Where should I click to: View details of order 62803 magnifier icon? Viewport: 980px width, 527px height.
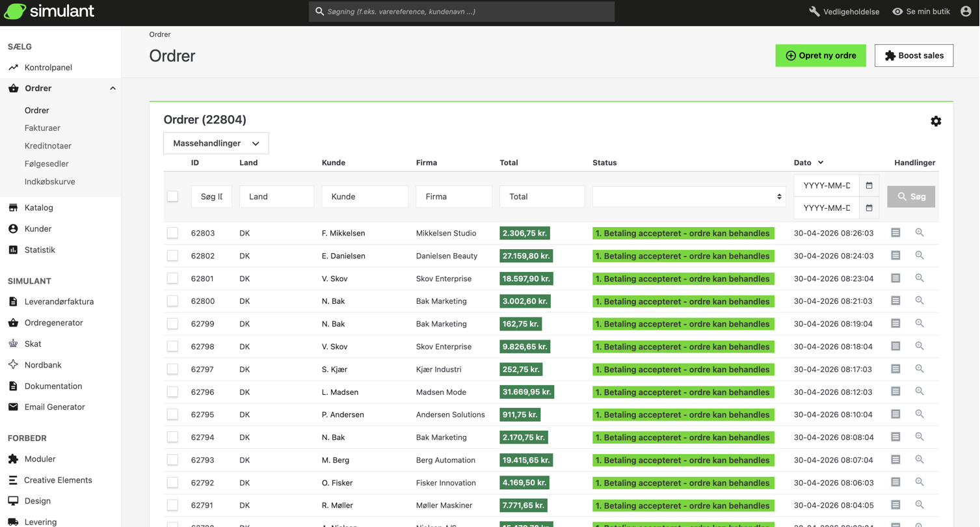tap(920, 232)
